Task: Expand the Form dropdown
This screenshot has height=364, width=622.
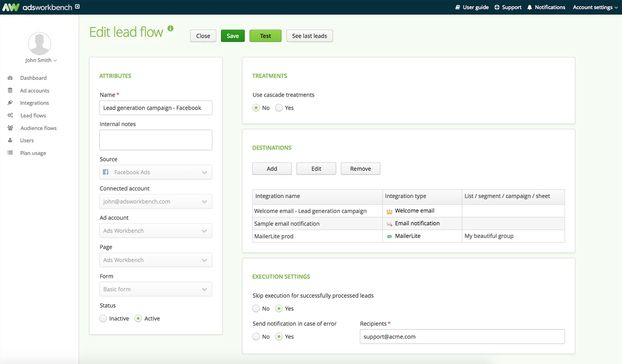Action: click(155, 289)
